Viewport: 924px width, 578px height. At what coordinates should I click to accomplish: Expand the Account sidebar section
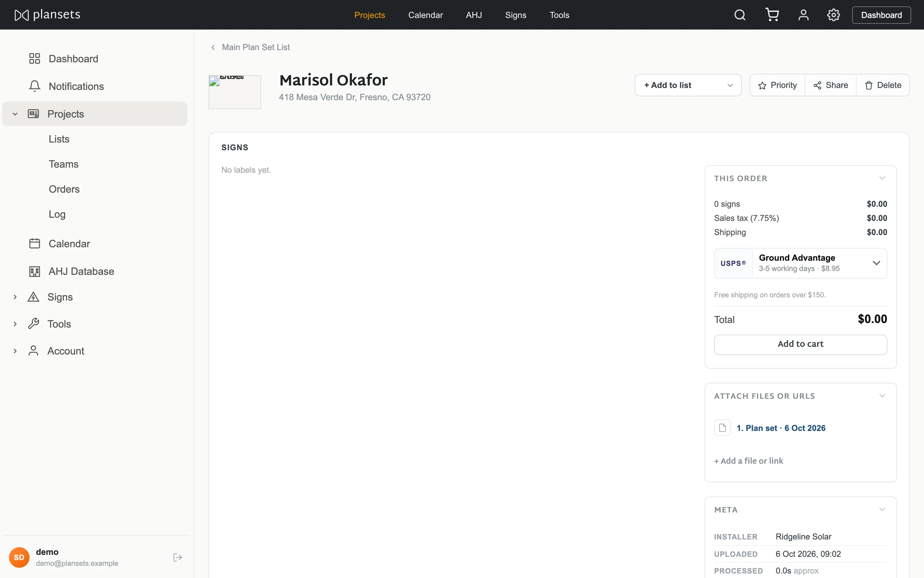pos(15,351)
